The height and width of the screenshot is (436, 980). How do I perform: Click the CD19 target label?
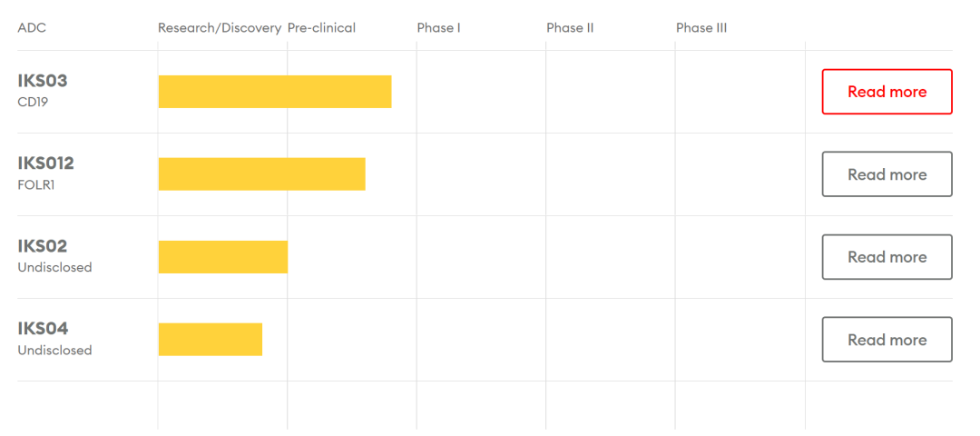point(33,102)
